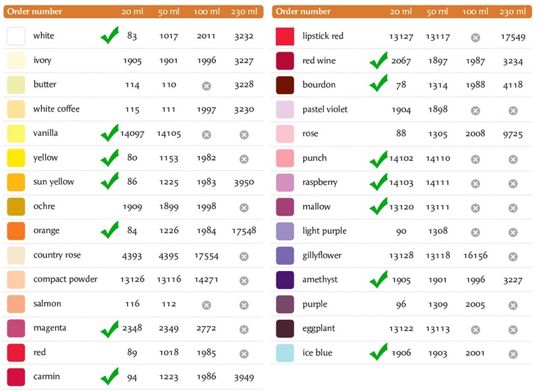Click order number 16156 for gillyflower
Screen dimensions: 538x392
475,256
